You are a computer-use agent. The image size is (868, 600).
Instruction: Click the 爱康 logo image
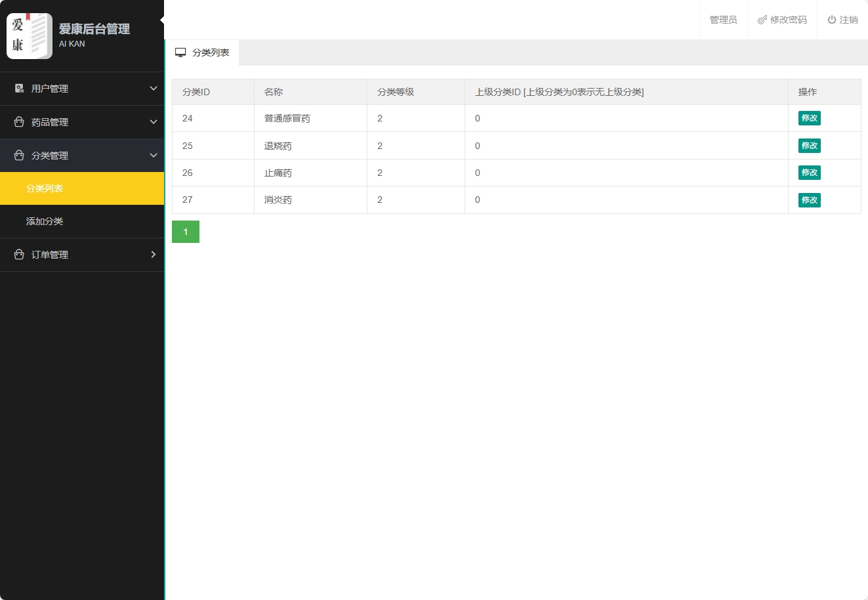click(x=30, y=35)
